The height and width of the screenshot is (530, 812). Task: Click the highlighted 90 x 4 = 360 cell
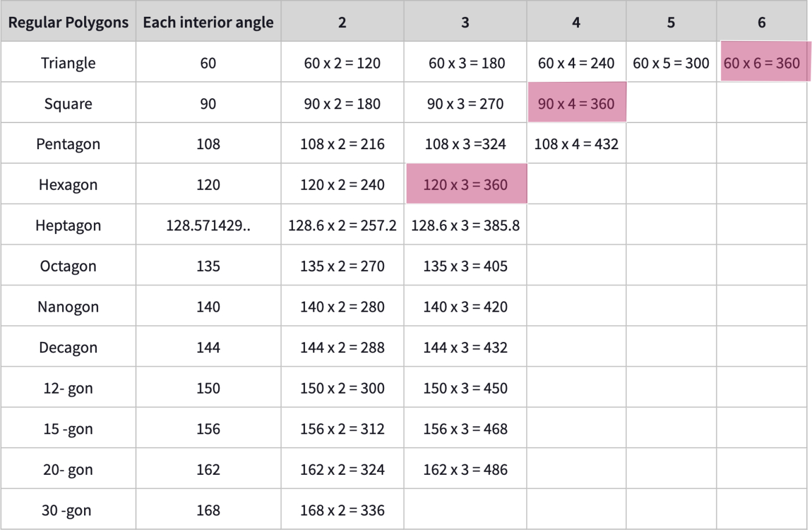point(577,103)
